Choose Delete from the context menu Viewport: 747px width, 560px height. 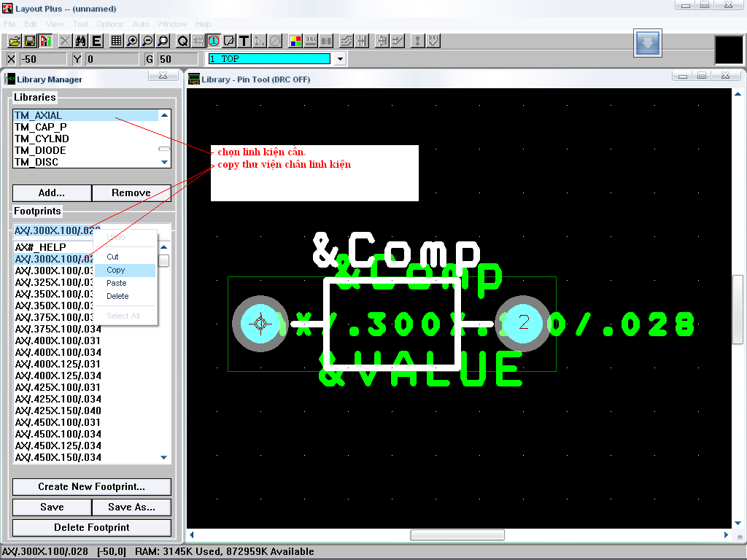click(125, 296)
